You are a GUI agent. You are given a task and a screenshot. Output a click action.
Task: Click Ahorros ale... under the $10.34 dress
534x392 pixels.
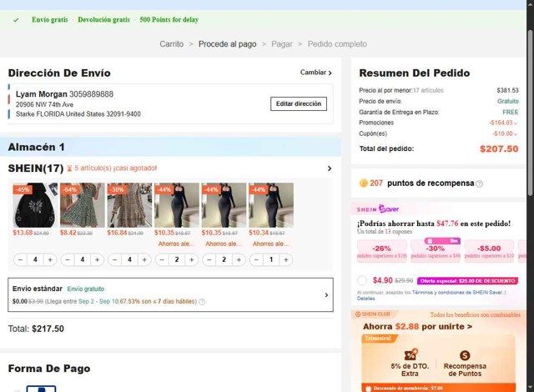pyautogui.click(x=270, y=244)
